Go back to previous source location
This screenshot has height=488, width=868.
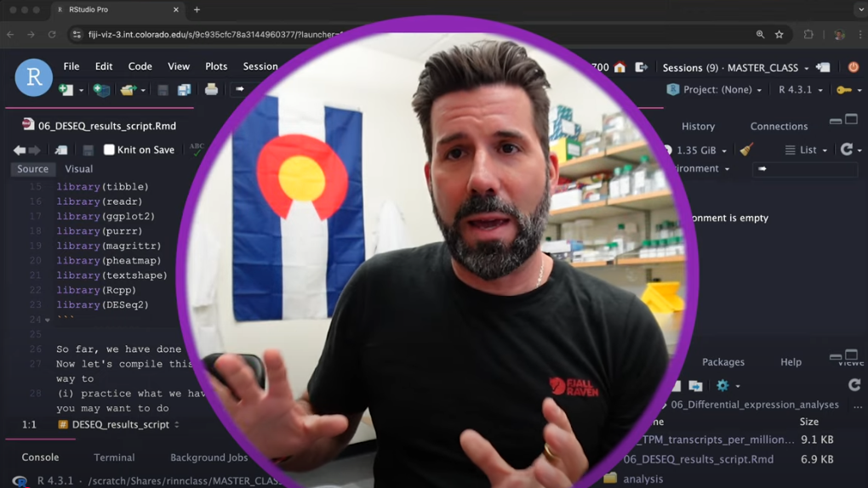click(x=20, y=150)
